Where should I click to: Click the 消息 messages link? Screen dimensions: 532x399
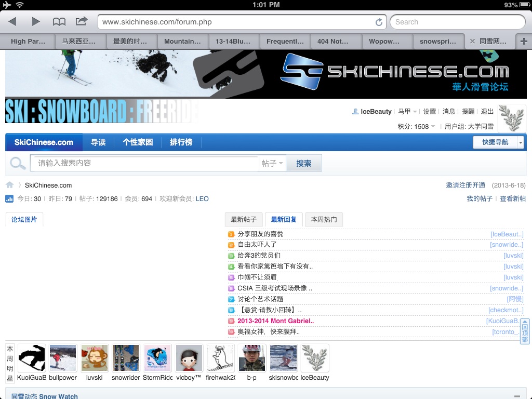448,111
